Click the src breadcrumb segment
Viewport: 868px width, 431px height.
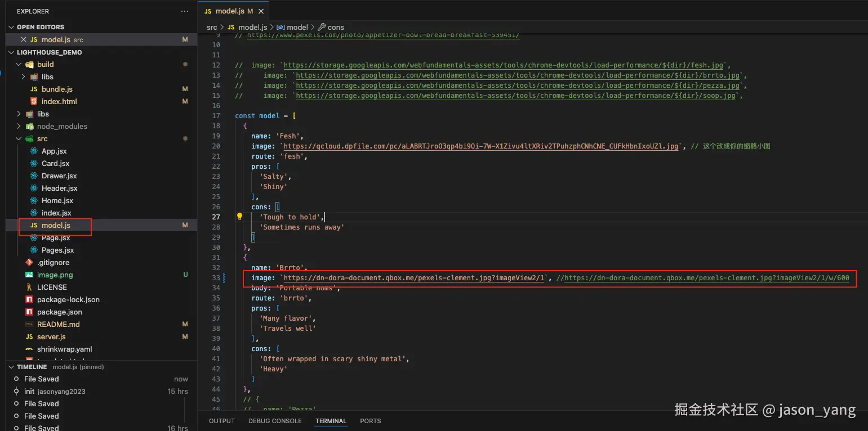[212, 27]
